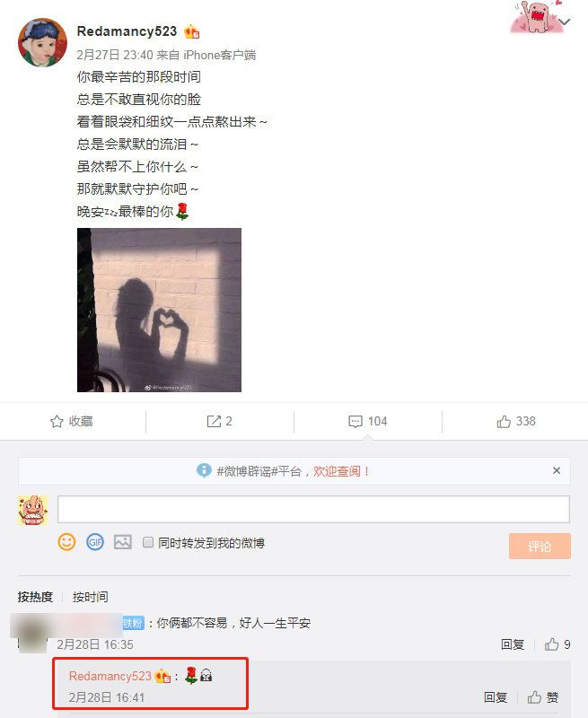Like the first comment with the thumbs-up showing 9
588x718 pixels.
coord(552,644)
